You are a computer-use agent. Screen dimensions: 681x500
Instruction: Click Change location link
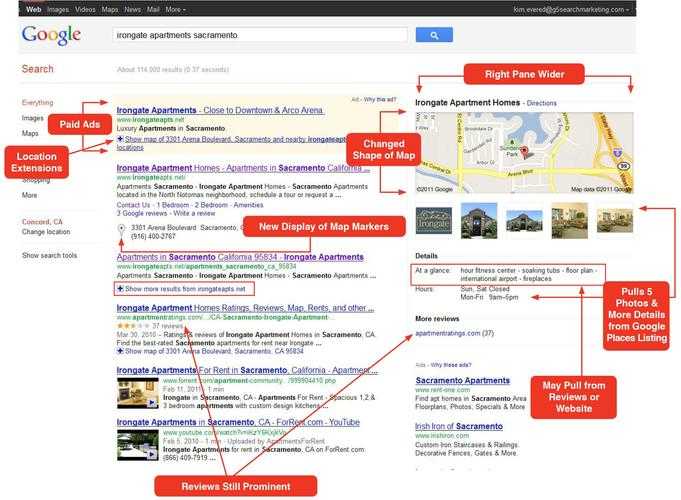pyautogui.click(x=46, y=232)
